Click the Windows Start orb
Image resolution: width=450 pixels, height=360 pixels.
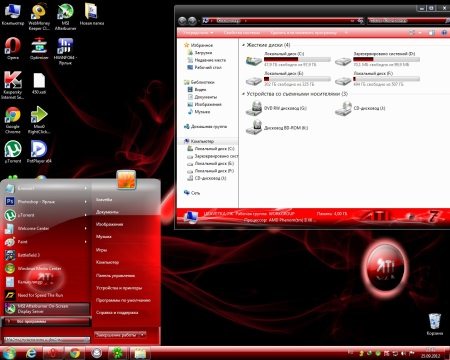tap(9, 353)
